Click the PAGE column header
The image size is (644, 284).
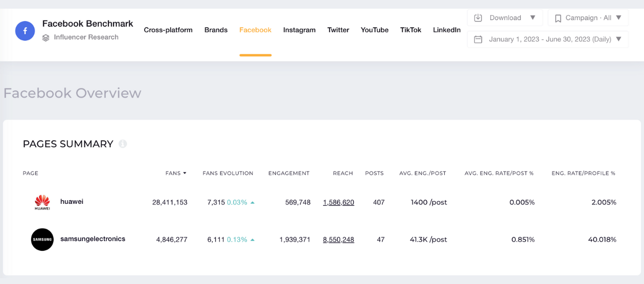coord(31,173)
